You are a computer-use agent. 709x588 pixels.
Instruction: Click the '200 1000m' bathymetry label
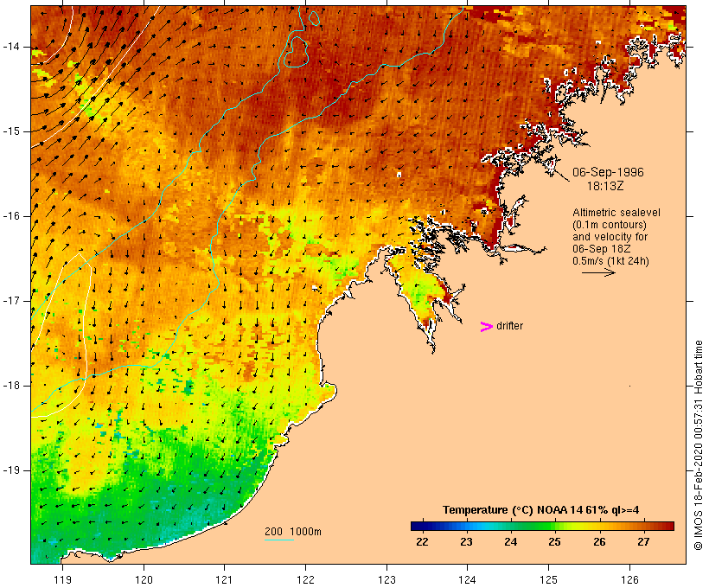pyautogui.click(x=293, y=532)
